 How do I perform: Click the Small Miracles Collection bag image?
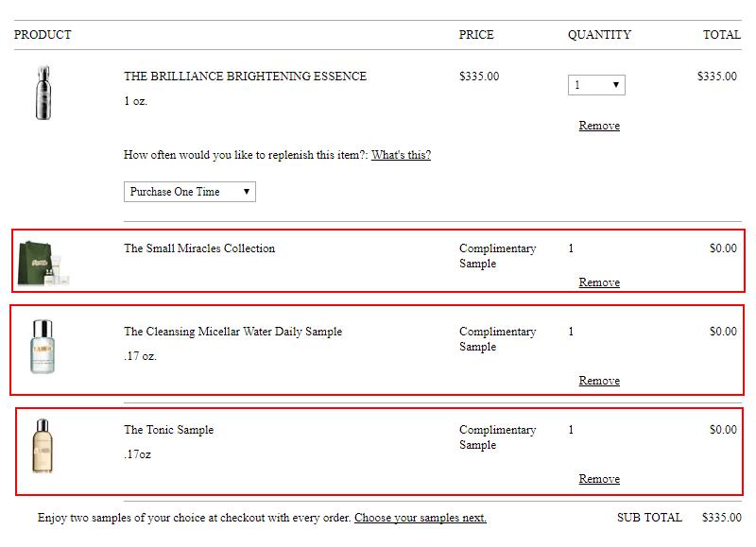click(43, 264)
